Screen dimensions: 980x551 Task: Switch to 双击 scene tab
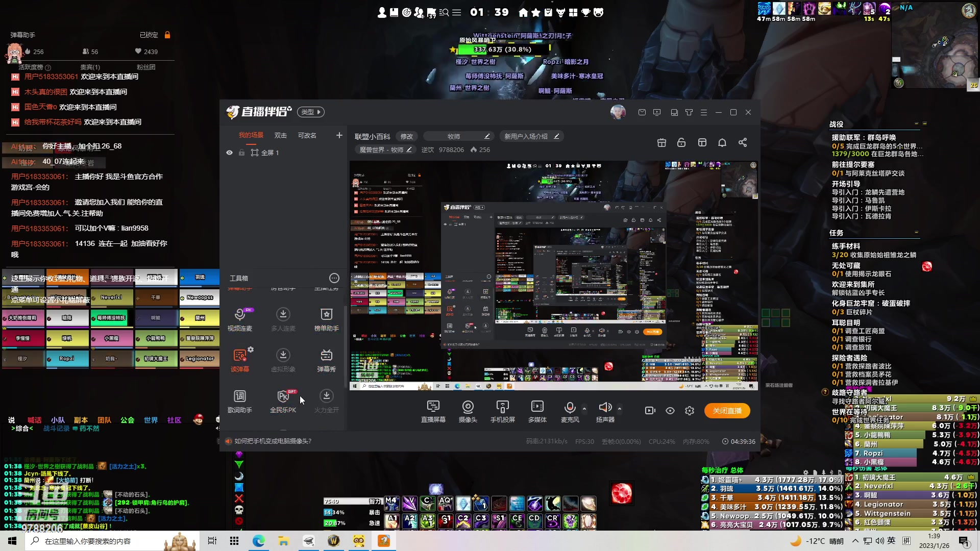(x=281, y=135)
